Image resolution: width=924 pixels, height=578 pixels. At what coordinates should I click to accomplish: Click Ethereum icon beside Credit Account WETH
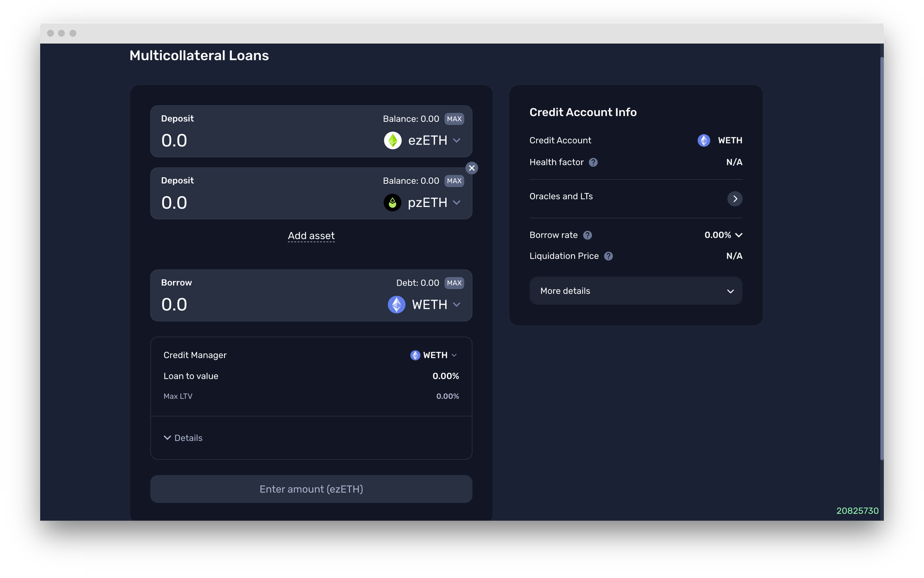click(704, 140)
